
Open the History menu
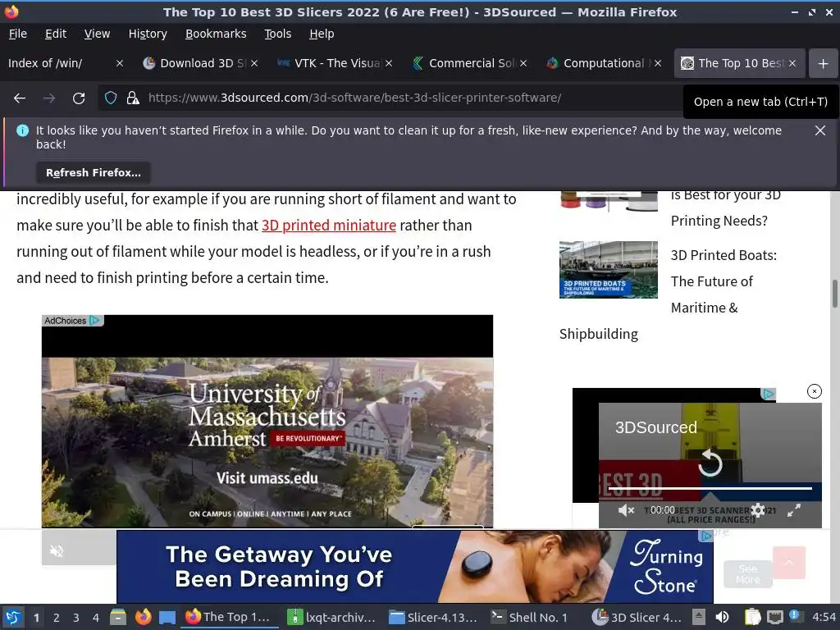tap(148, 34)
